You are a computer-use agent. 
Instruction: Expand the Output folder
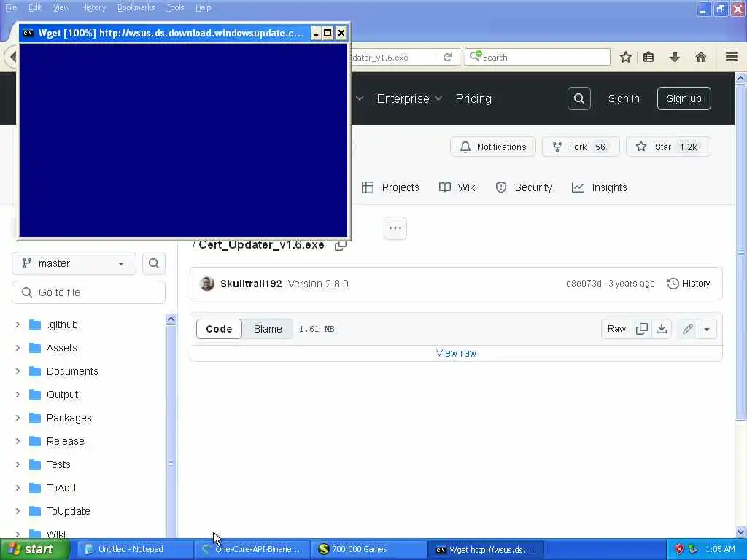coord(18,394)
